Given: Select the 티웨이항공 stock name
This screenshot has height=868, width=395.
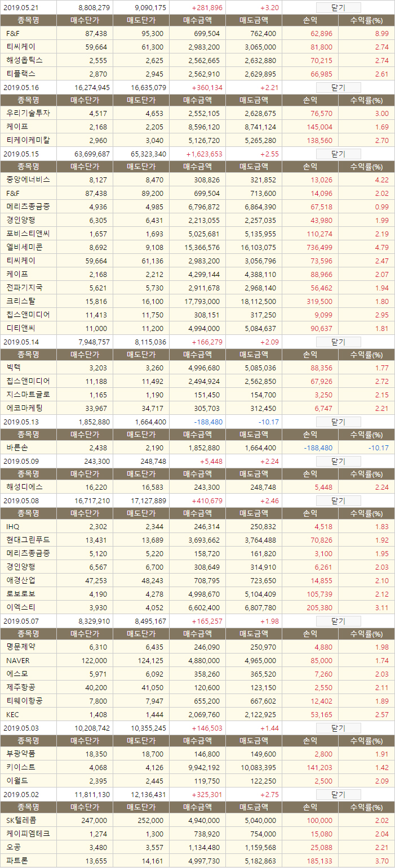Looking at the screenshot, I should [24, 701].
